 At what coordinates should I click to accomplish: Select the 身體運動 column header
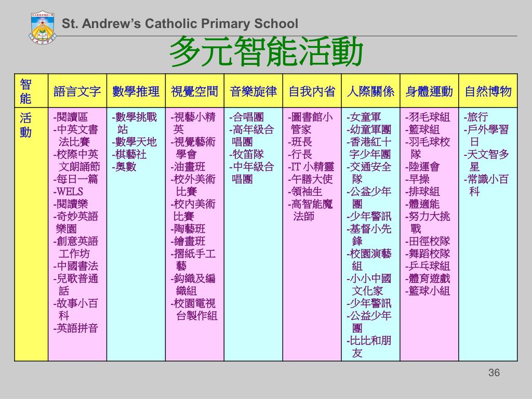[429, 91]
